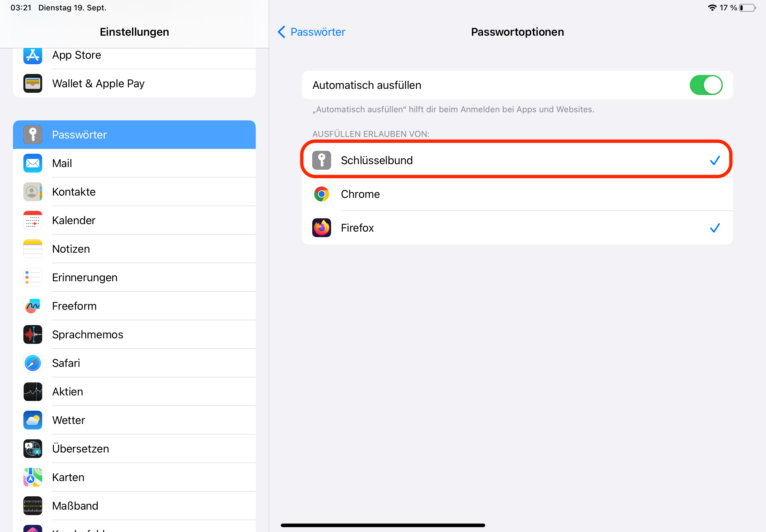This screenshot has width=766, height=532.
Task: Uncheck Schlüsselbund as autofill source
Action: tap(714, 161)
